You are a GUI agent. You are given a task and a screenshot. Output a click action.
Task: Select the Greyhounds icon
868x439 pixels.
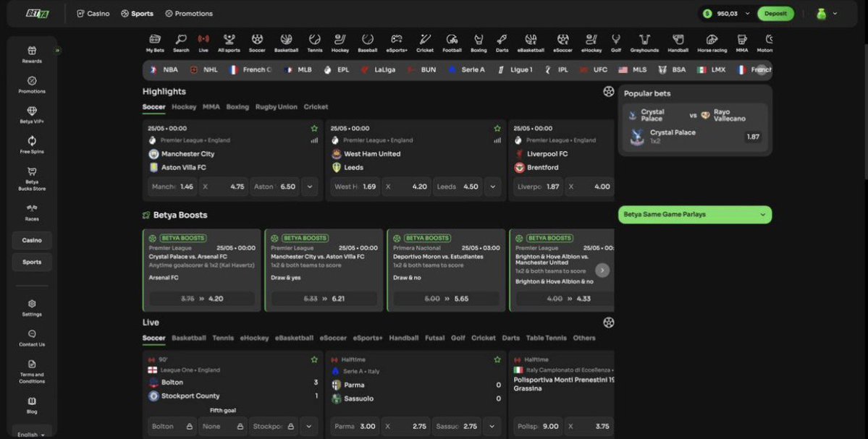(644, 43)
